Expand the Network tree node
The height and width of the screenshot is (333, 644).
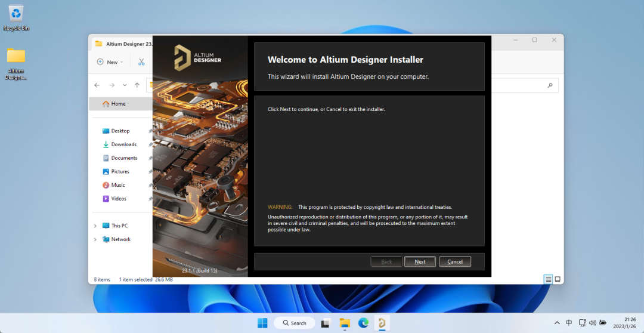pyautogui.click(x=95, y=239)
